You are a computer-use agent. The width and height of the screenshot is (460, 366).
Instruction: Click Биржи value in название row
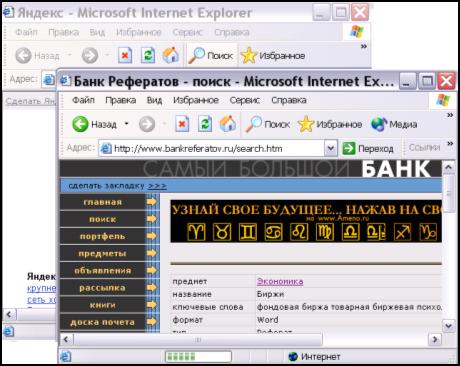point(270,294)
